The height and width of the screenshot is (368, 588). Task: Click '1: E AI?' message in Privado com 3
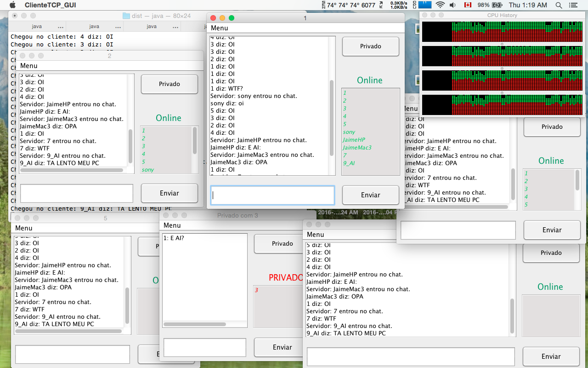coord(174,238)
